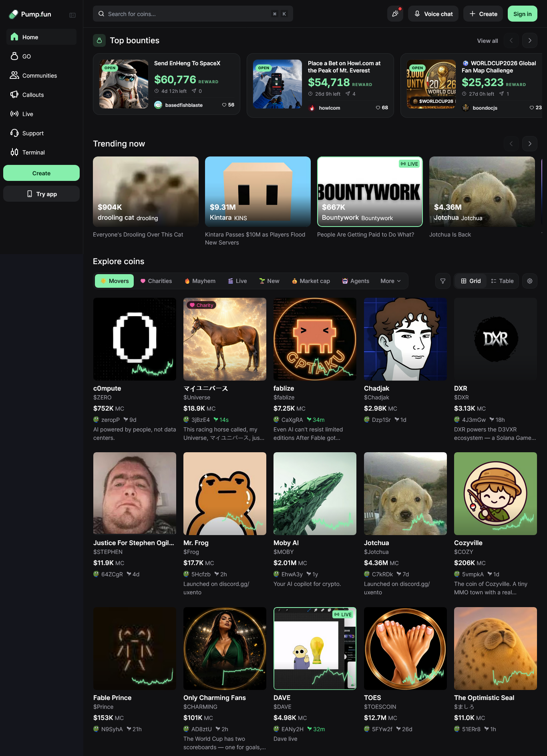Image resolution: width=547 pixels, height=756 pixels.
Task: Click the search magnifier icon
Action: 101,14
